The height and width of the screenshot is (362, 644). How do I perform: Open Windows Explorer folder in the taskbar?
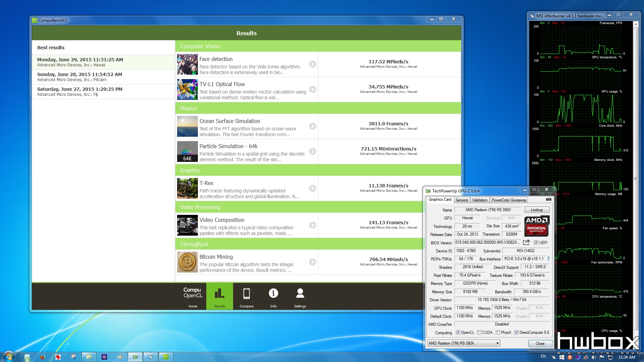pyautogui.click(x=89, y=357)
